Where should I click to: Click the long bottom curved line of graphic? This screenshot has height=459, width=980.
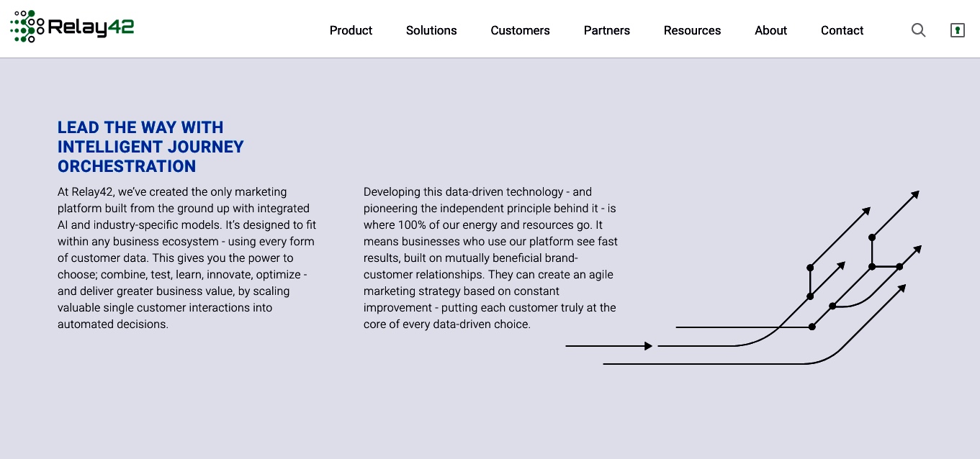[754, 324]
